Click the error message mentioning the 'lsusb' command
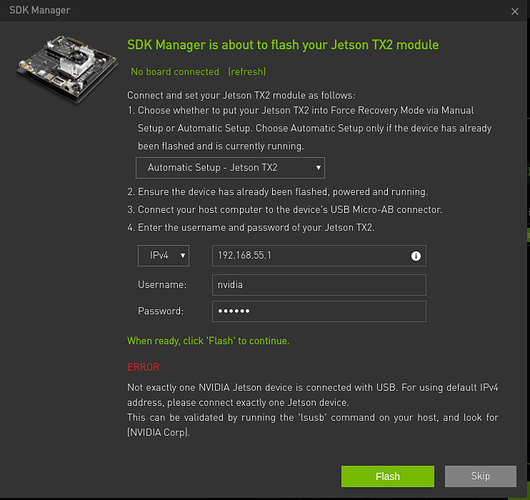 point(313,425)
